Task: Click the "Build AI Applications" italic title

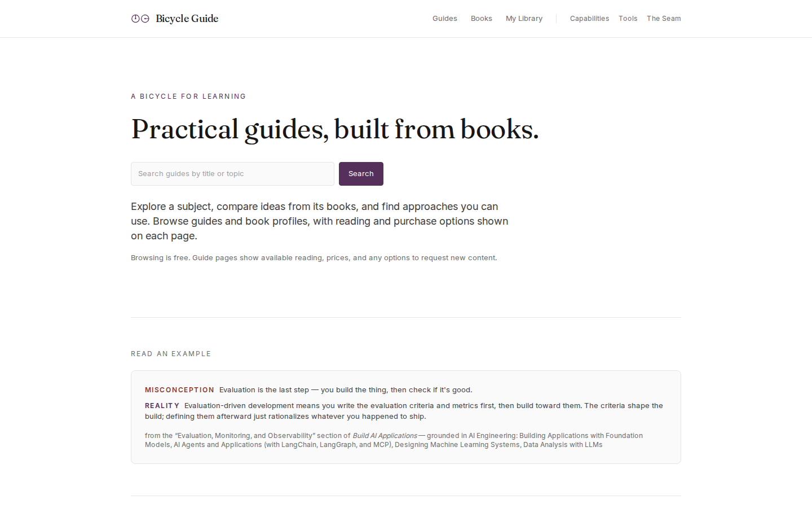Action: tap(385, 436)
